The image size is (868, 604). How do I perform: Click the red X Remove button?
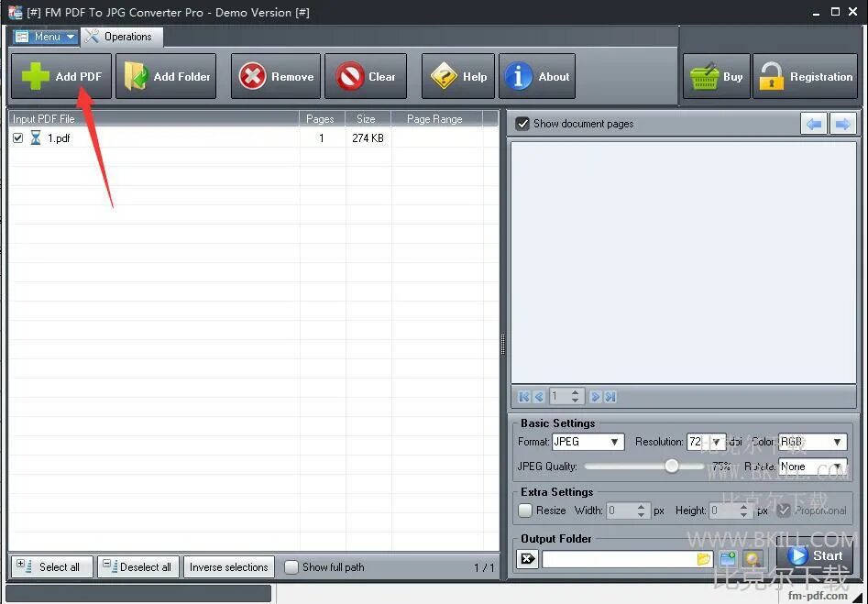point(276,76)
